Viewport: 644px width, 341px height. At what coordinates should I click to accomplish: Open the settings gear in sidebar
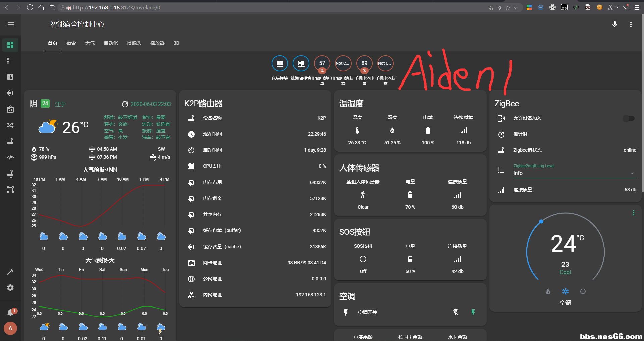[10, 288]
